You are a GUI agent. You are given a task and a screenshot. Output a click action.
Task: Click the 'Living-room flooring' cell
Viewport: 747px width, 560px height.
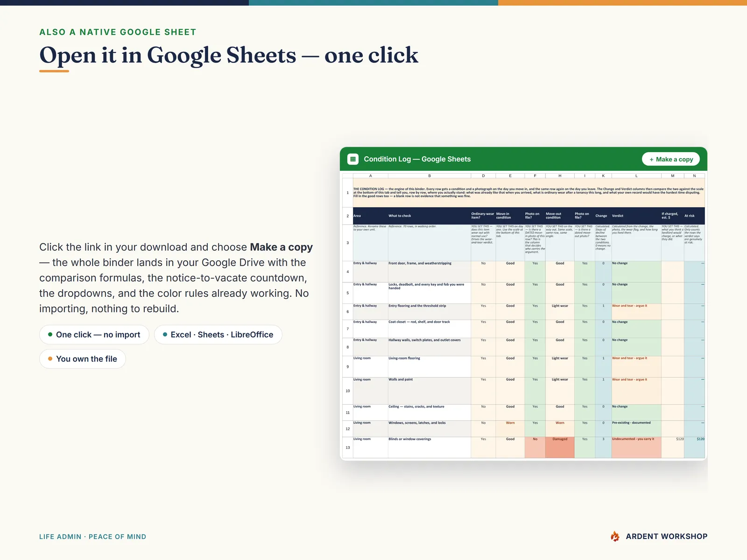coord(429,366)
